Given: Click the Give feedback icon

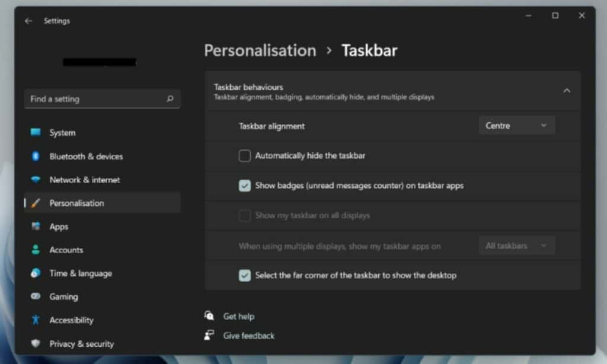Looking at the screenshot, I should coord(209,335).
